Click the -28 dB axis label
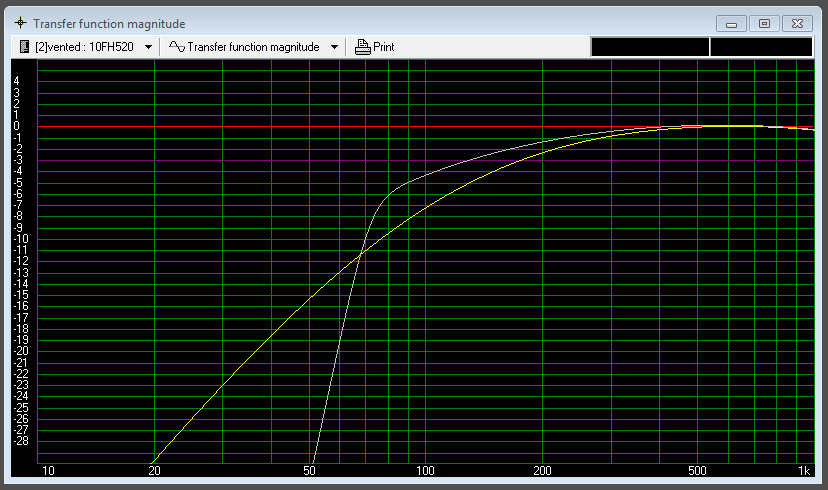 (21, 441)
